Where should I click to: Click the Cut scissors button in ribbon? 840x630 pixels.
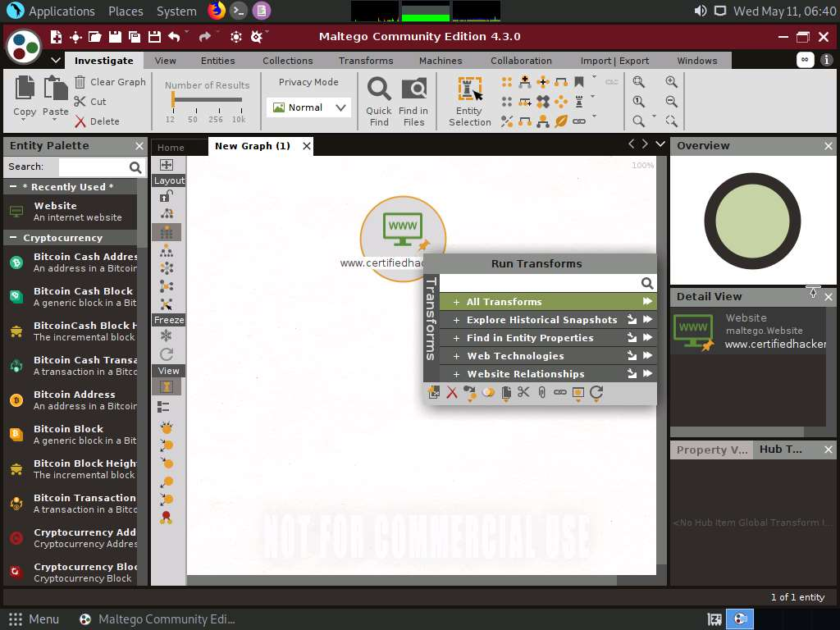[90, 101]
